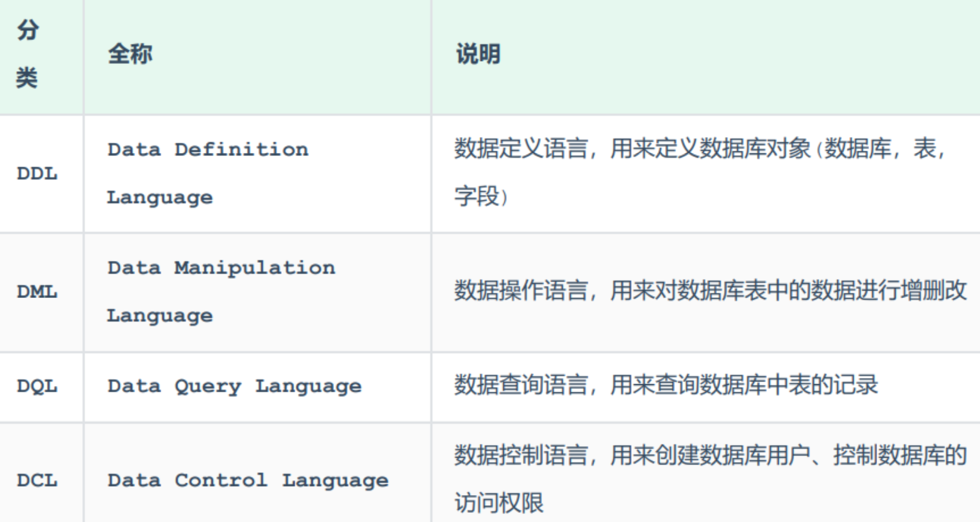Click the 数据控制语言 description cell
The width and height of the screenshot is (980, 522).
(710, 455)
